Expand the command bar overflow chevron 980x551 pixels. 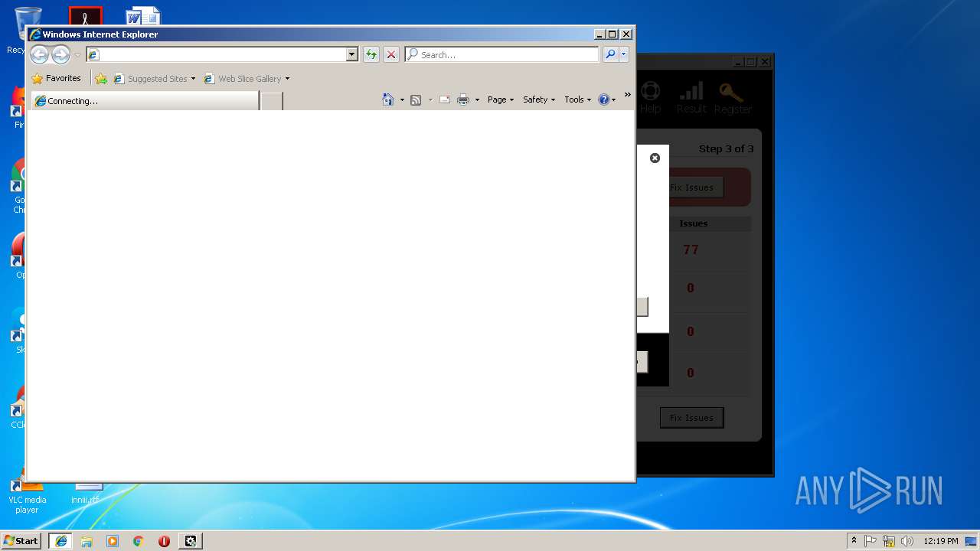point(627,95)
